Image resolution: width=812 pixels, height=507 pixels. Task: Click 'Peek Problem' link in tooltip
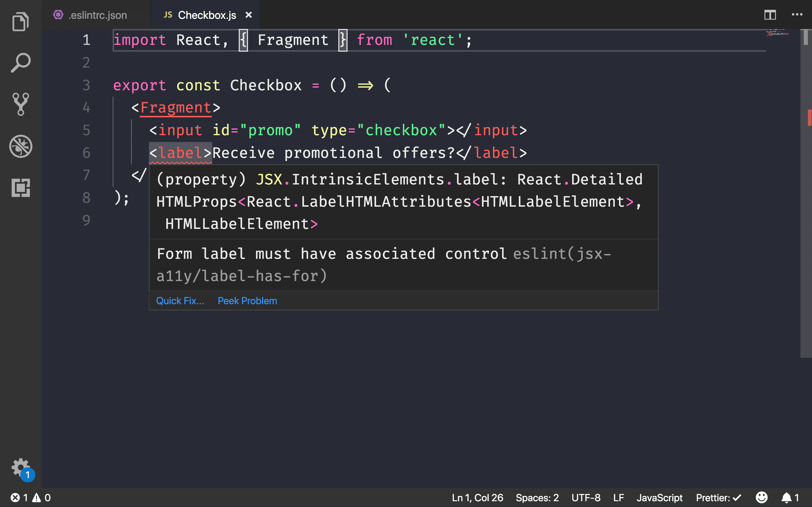pos(247,300)
